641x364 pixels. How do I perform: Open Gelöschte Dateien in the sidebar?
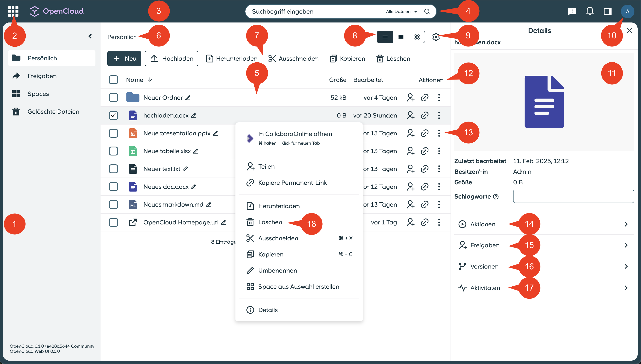coord(52,112)
